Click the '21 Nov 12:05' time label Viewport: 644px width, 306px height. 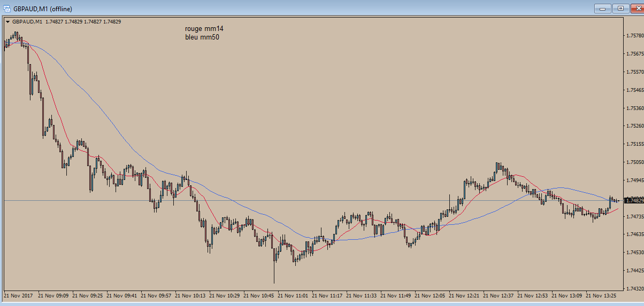[x=431, y=295]
